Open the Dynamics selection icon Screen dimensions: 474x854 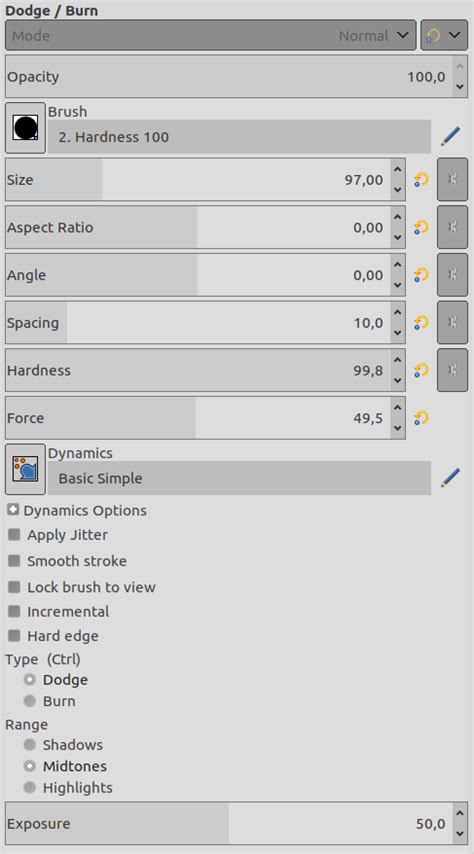pyautogui.click(x=25, y=469)
